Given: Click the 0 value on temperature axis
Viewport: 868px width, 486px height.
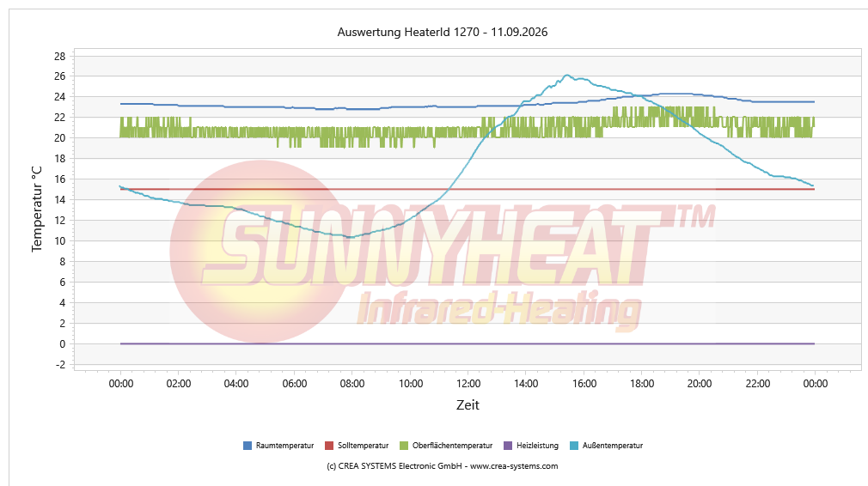Looking at the screenshot, I should click(x=63, y=344).
